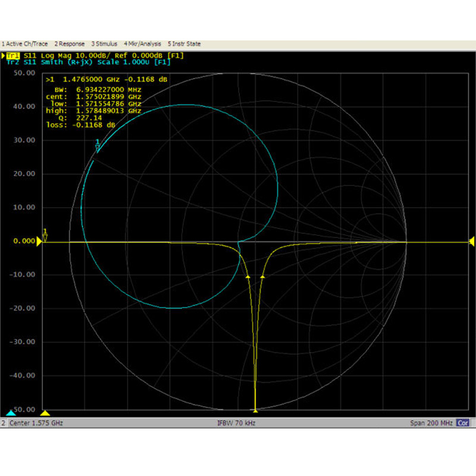Click IFBW 70 kHz in status bar

[237, 423]
